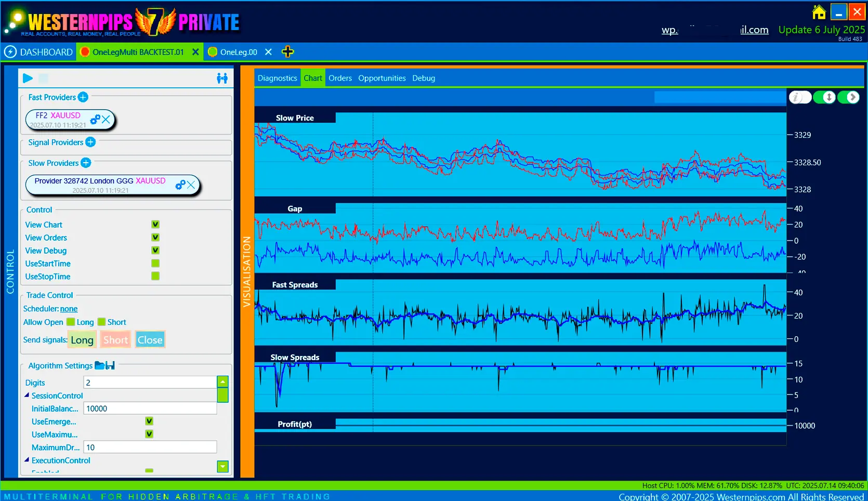The width and height of the screenshot is (868, 501).
Task: Collapse the SessionControl section
Action: pos(27,395)
